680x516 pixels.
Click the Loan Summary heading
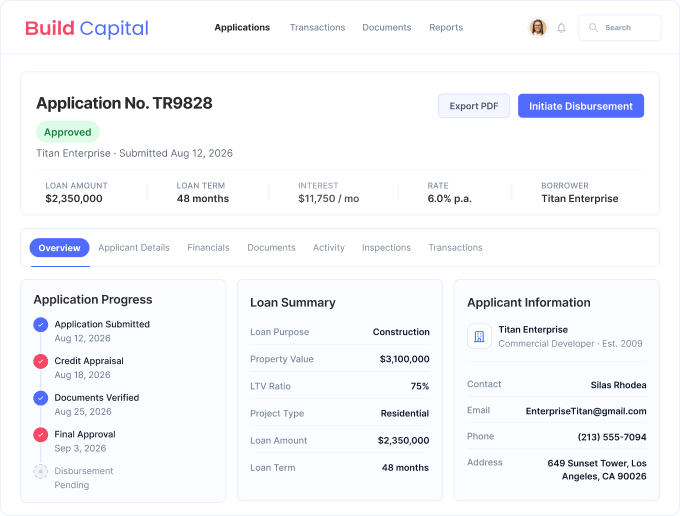pyautogui.click(x=293, y=303)
